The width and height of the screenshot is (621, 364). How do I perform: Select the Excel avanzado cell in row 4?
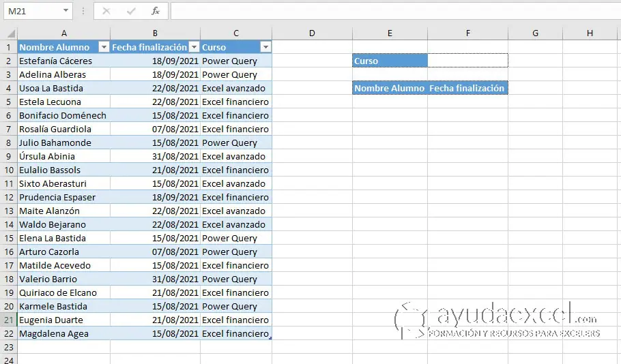tap(235, 88)
